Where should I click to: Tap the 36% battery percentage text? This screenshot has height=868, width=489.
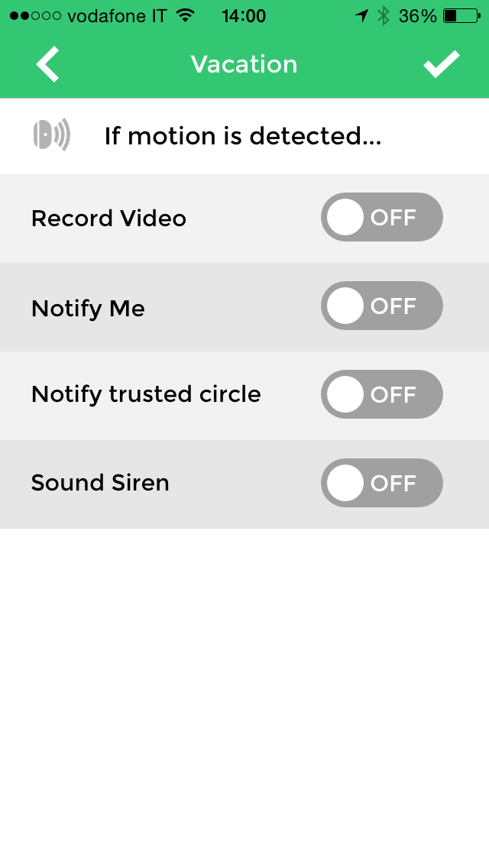click(x=417, y=16)
